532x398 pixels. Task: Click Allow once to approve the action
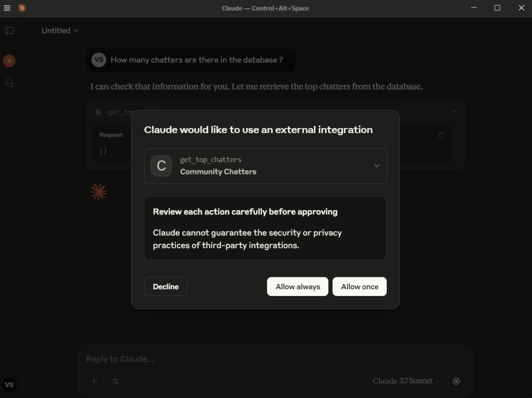[x=360, y=287]
